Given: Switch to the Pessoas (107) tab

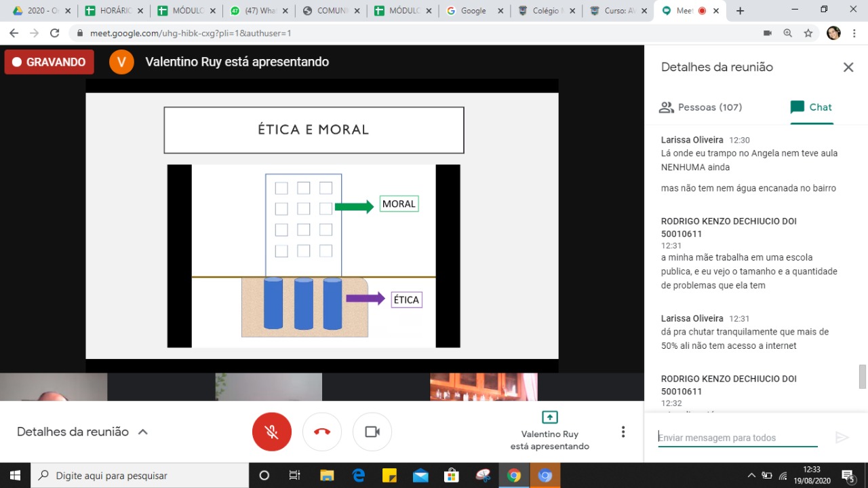Looking at the screenshot, I should coord(701,107).
